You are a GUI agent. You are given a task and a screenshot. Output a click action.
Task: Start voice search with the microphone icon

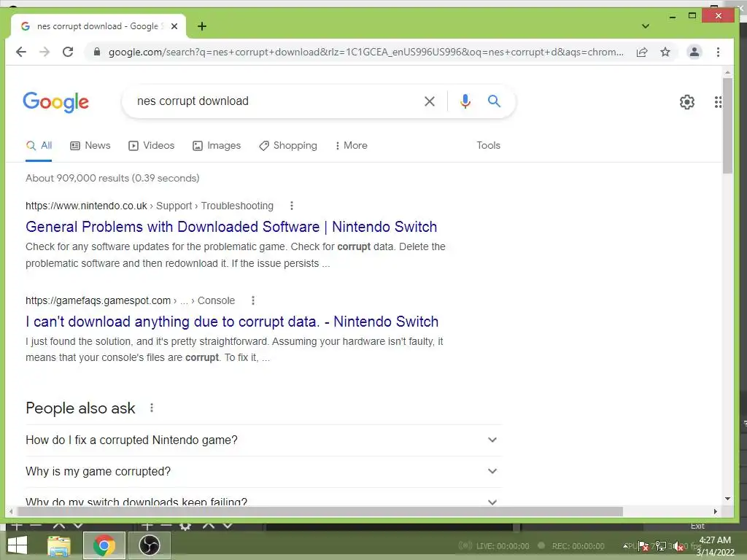click(x=465, y=101)
